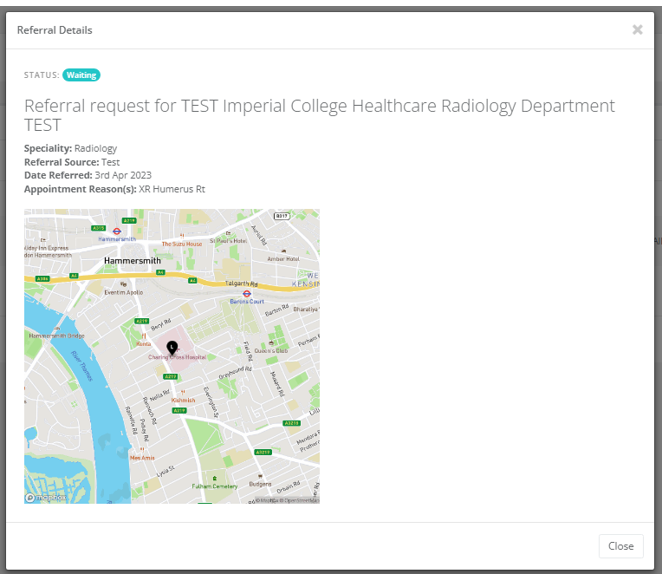The width and height of the screenshot is (663, 575).
Task: Click the Hammersmith tube station icon
Action: click(117, 231)
